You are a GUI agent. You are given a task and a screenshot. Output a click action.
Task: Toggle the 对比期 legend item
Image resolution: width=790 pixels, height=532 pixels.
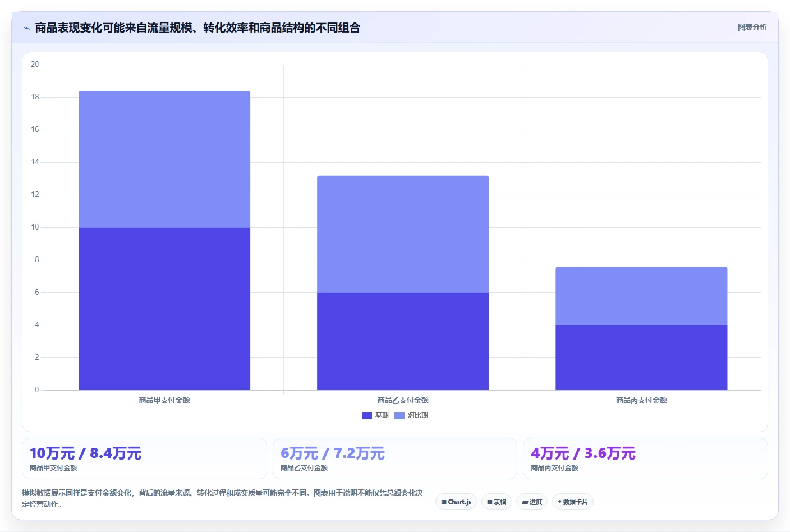[411, 415]
